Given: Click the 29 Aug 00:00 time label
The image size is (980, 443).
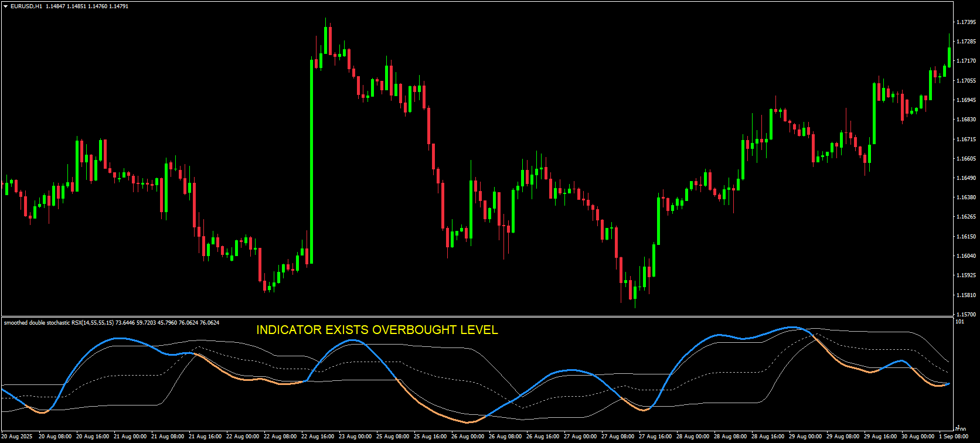Looking at the screenshot, I should click(805, 437).
